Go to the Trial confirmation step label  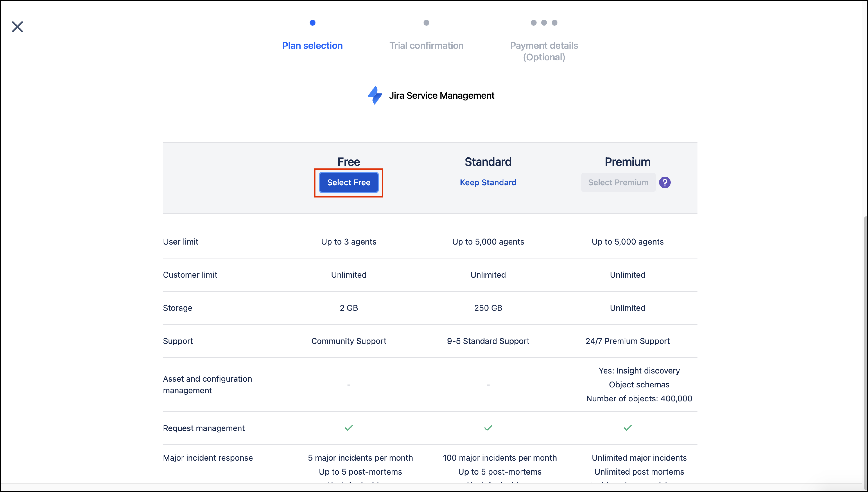click(x=426, y=46)
